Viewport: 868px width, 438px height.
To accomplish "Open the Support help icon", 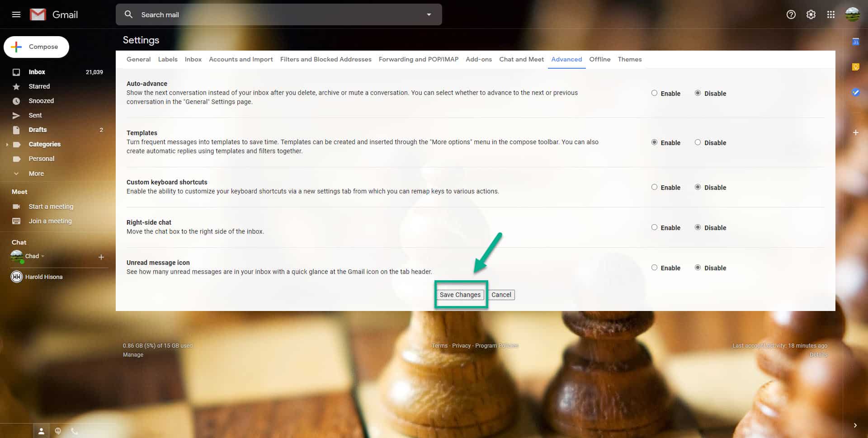I will (x=791, y=14).
